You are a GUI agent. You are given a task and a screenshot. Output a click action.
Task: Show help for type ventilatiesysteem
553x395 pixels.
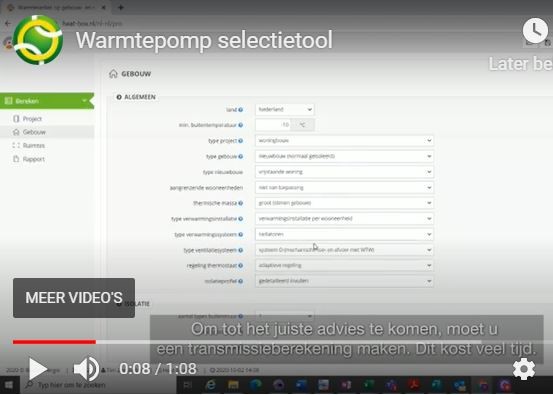241,250
